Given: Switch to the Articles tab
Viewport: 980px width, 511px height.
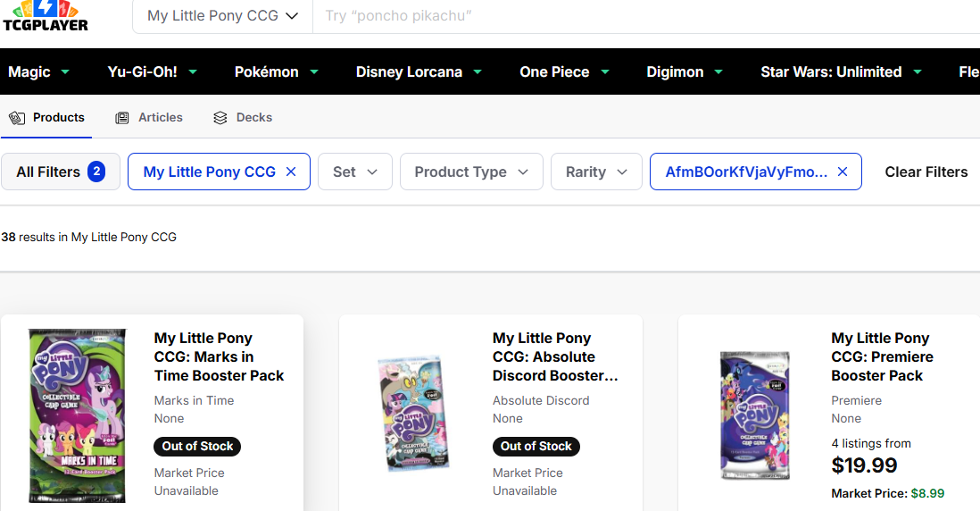Looking at the screenshot, I should [149, 117].
